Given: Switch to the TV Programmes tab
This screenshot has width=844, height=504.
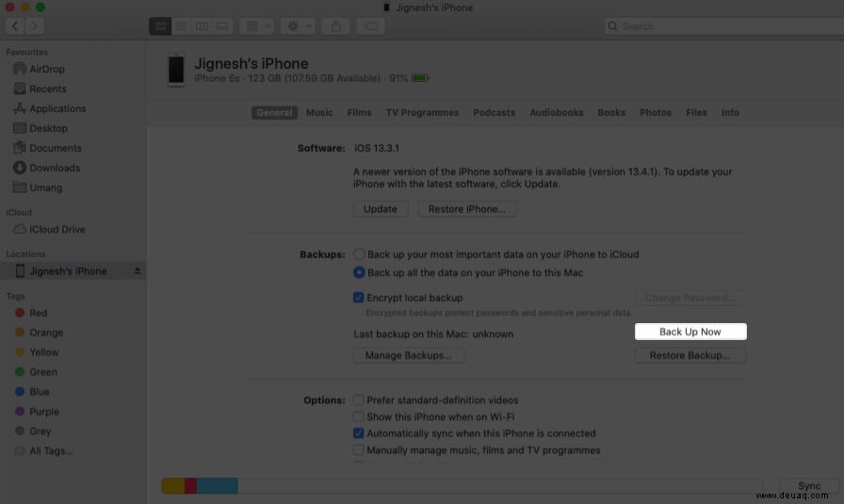Looking at the screenshot, I should 422,112.
